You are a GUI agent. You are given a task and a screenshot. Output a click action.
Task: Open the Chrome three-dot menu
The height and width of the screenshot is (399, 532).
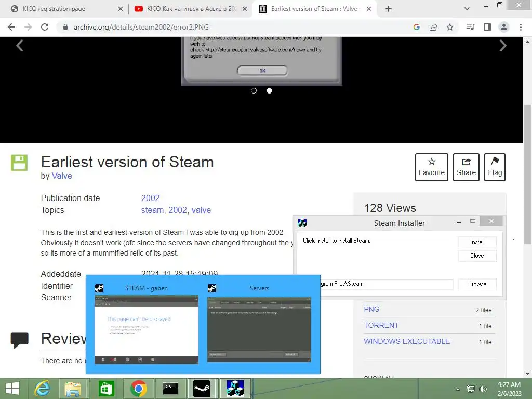(521, 27)
